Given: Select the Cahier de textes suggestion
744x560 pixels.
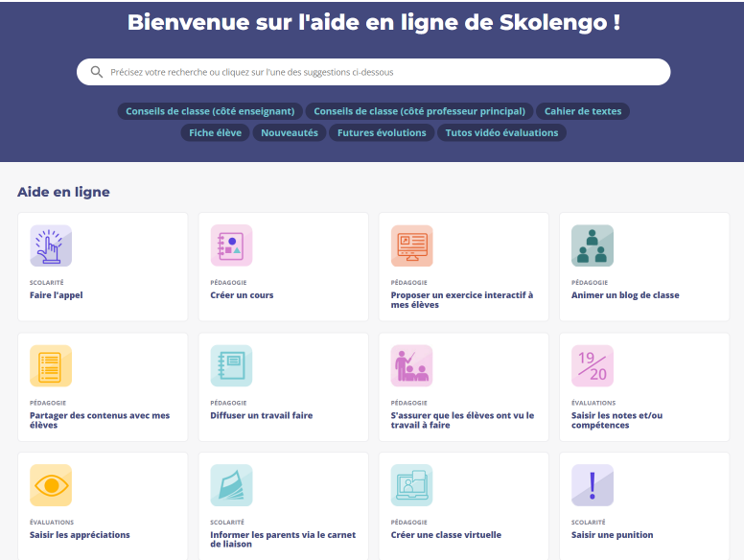Looking at the screenshot, I should pos(583,111).
